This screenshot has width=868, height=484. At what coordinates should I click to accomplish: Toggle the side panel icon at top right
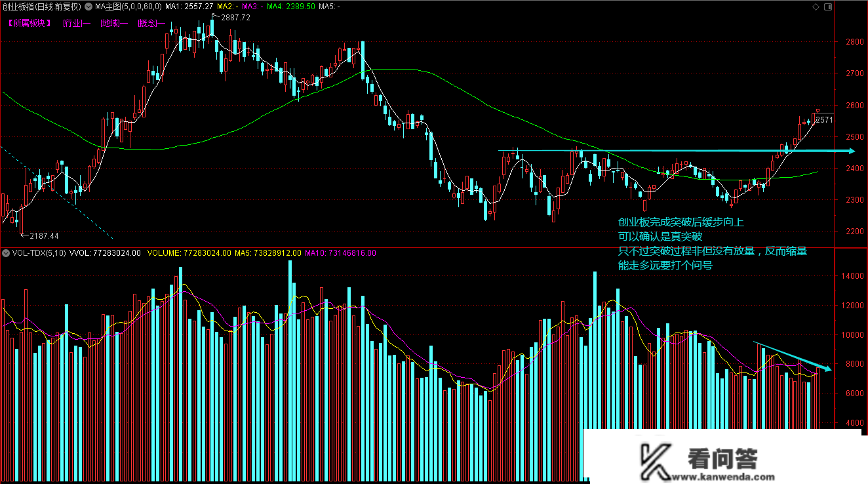pyautogui.click(x=827, y=7)
